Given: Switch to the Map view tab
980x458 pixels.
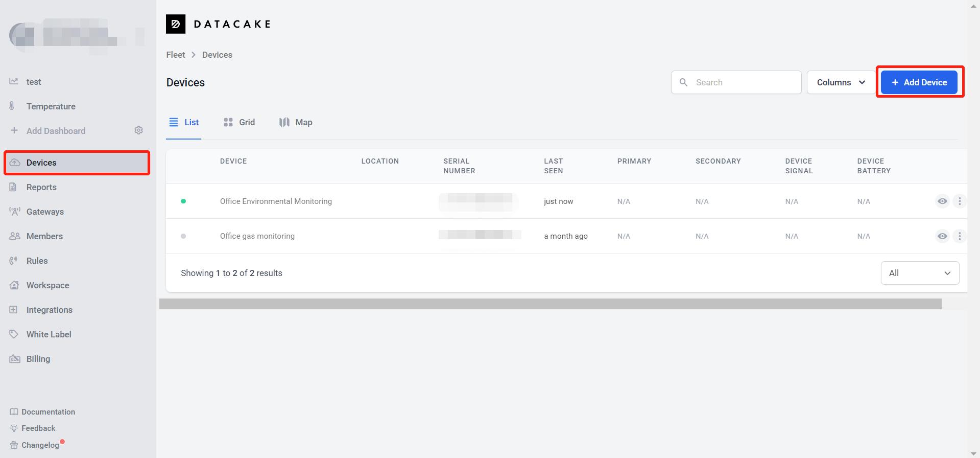Looking at the screenshot, I should click(x=296, y=122).
